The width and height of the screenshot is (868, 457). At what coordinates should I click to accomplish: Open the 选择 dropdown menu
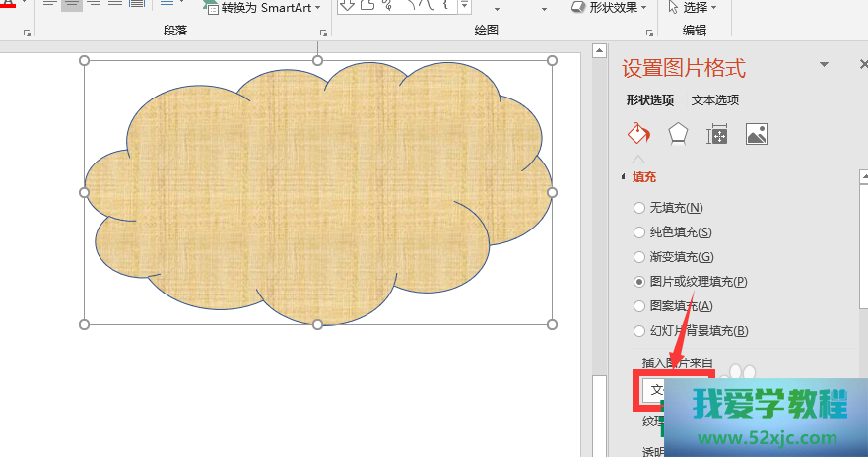click(693, 8)
